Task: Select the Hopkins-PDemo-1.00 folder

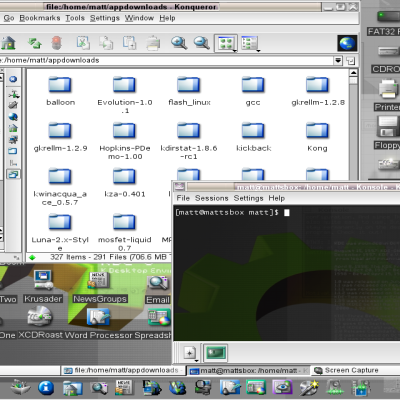Action: point(124,141)
